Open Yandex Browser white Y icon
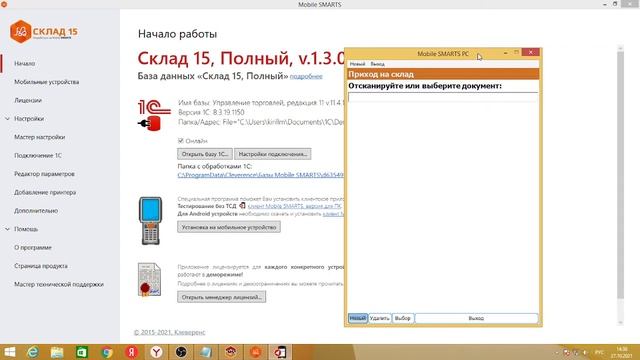 pos(156,352)
